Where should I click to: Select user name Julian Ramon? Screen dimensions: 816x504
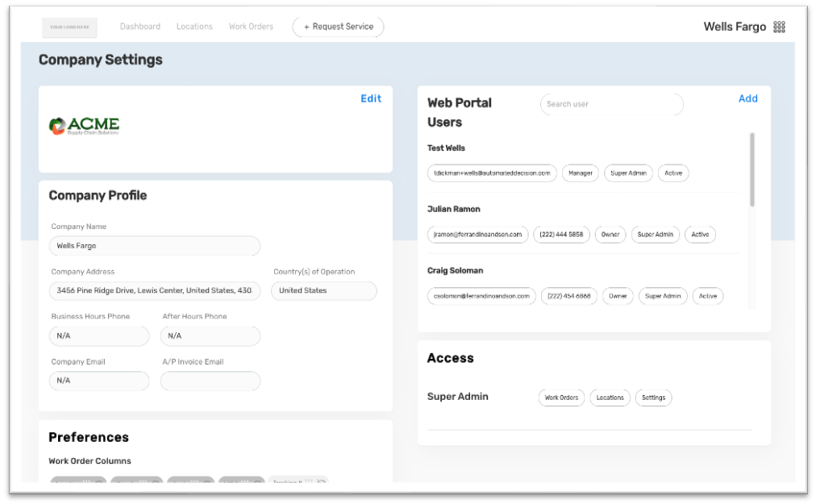(454, 209)
